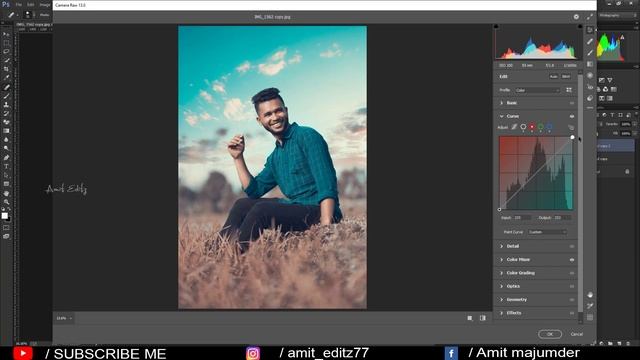Browse profiles grid icon next to Profile
The height and width of the screenshot is (360, 640).
[x=569, y=90]
